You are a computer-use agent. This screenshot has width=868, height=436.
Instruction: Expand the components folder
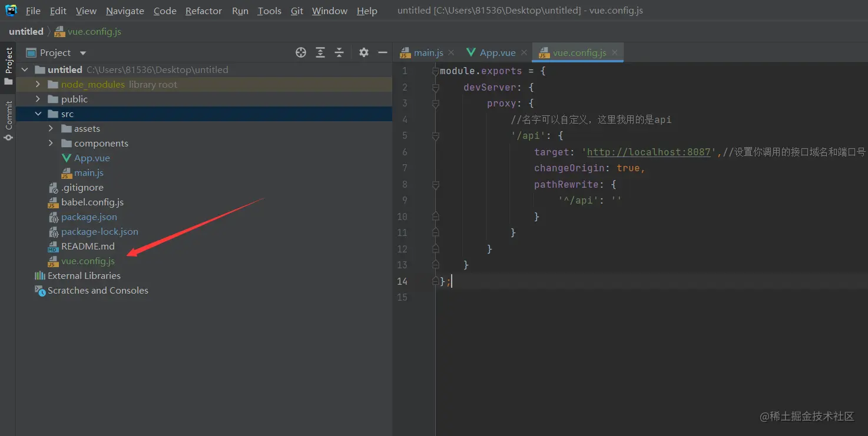point(51,143)
